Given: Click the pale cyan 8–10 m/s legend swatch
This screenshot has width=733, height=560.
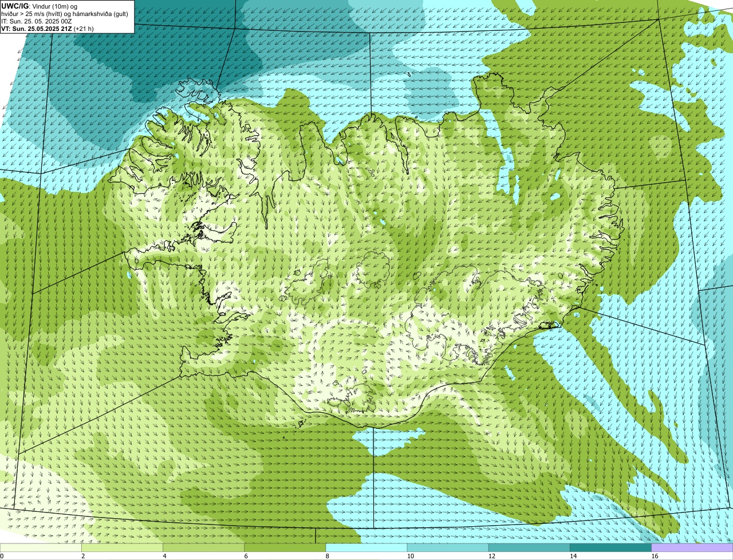Looking at the screenshot, I should coord(367,547).
